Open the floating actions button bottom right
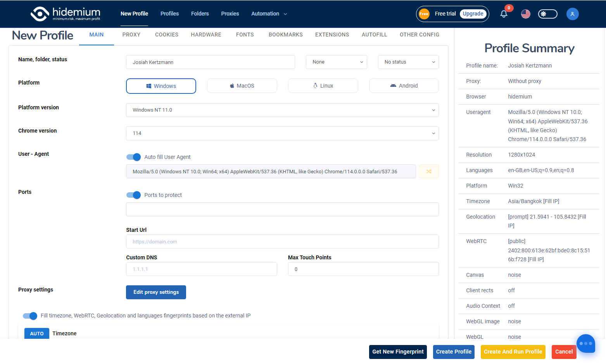 pos(586,343)
